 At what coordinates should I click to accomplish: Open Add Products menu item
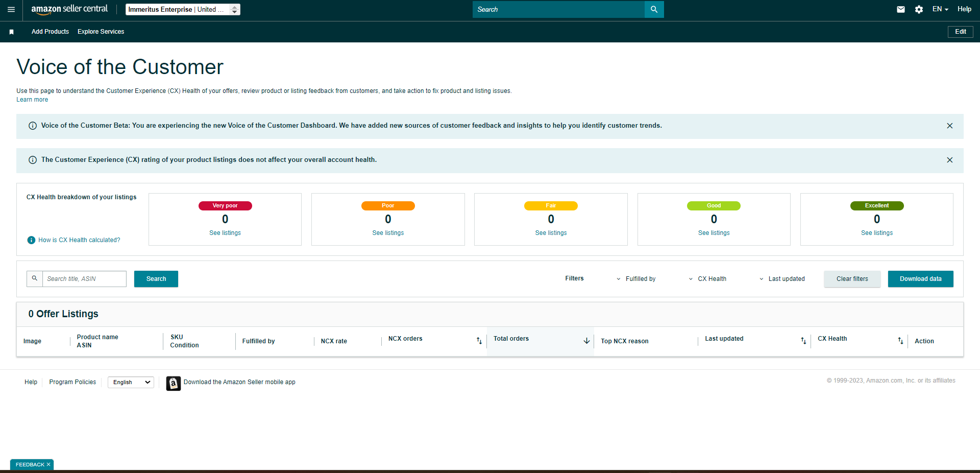click(50, 32)
